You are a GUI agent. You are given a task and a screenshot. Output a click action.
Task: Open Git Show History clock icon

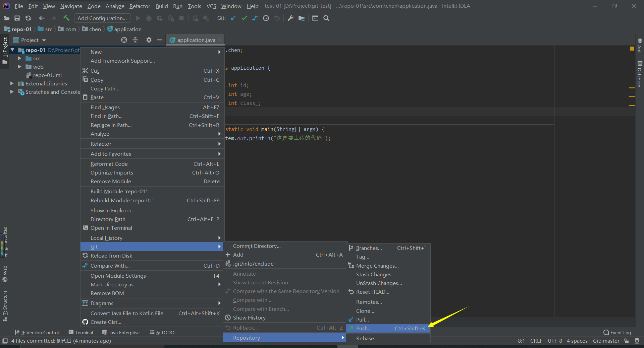(x=266, y=18)
